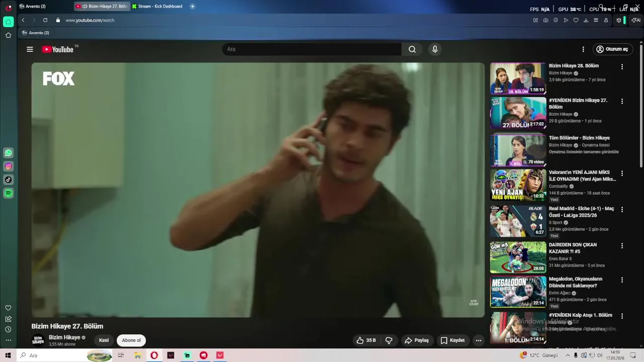Open the Bizim Hikaye channel name link
The width and height of the screenshot is (644, 362).
[x=64, y=337]
